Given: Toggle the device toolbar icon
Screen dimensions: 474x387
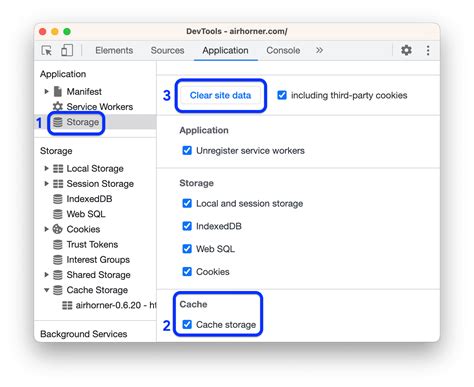Looking at the screenshot, I should click(67, 50).
